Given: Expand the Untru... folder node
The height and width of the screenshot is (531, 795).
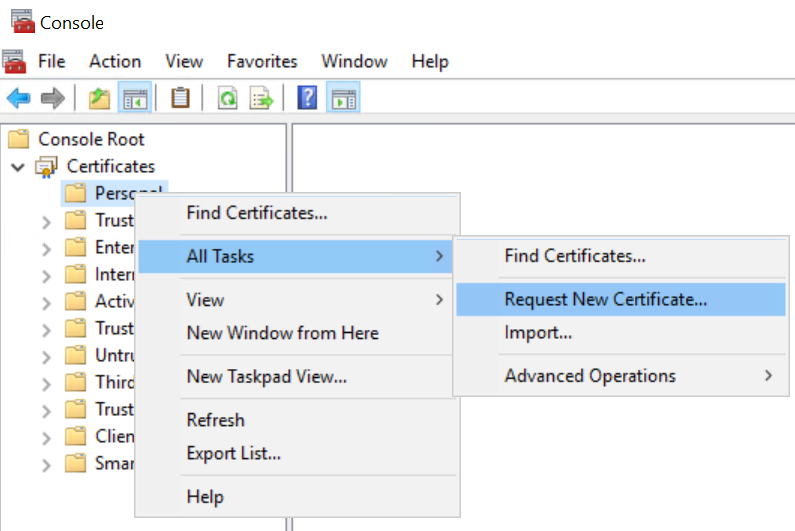Looking at the screenshot, I should tap(46, 357).
